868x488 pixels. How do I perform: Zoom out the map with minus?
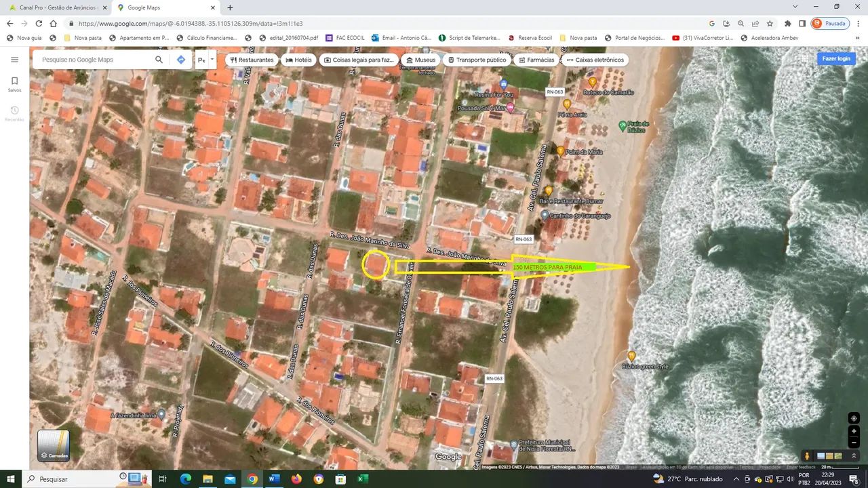click(854, 443)
